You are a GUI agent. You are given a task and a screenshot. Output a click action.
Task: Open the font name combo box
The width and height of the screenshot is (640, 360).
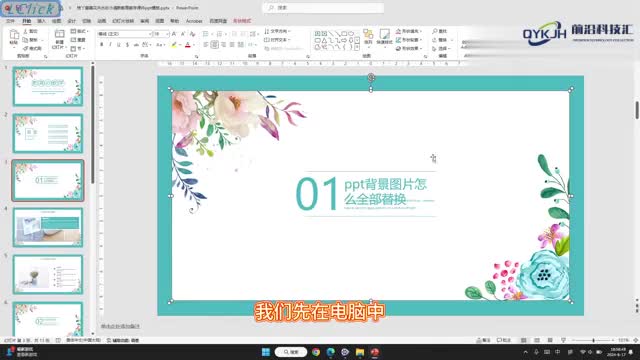tap(124, 34)
